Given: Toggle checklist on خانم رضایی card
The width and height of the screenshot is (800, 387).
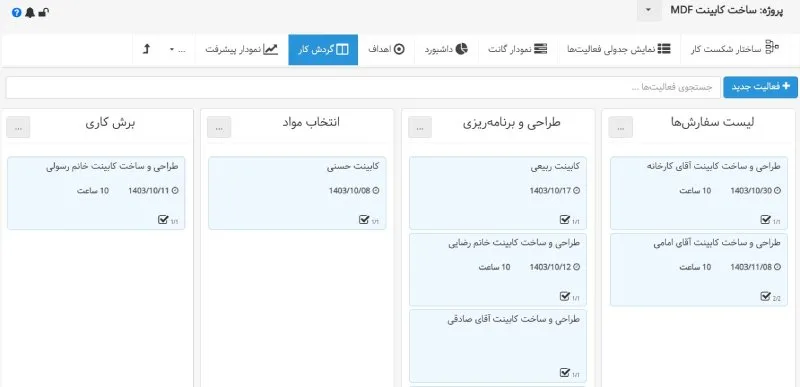Looking at the screenshot, I should (x=565, y=296).
